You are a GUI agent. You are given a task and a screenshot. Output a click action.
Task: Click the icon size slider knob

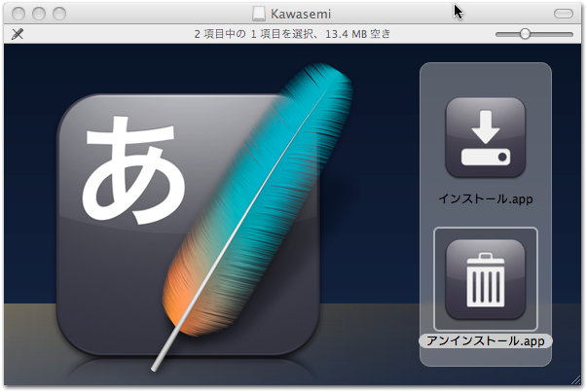525,34
